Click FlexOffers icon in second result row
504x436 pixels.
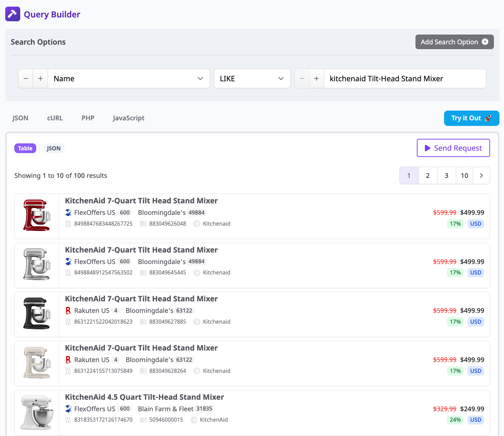tap(68, 262)
